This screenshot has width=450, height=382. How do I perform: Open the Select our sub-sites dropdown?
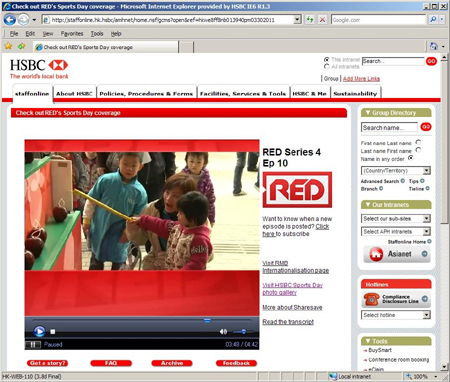click(x=396, y=219)
